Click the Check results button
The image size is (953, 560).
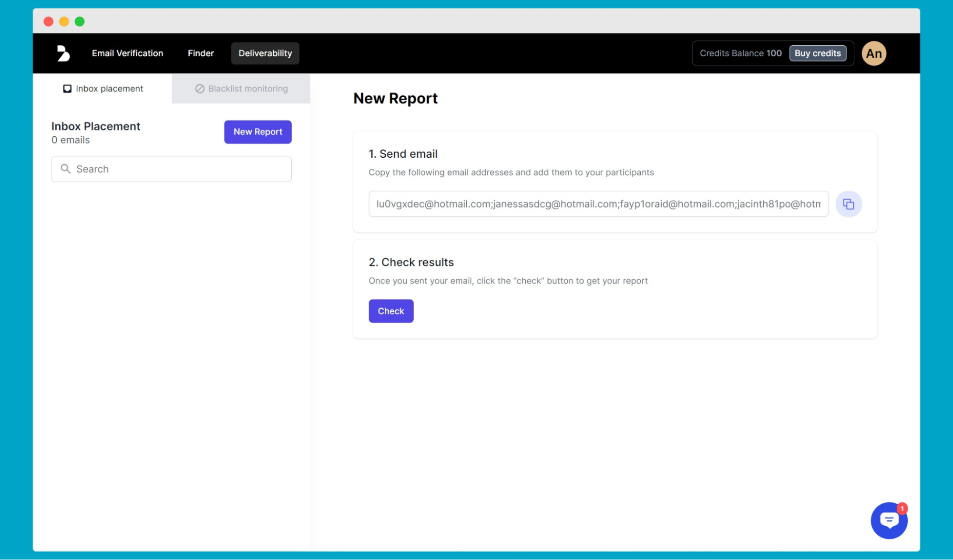point(390,311)
